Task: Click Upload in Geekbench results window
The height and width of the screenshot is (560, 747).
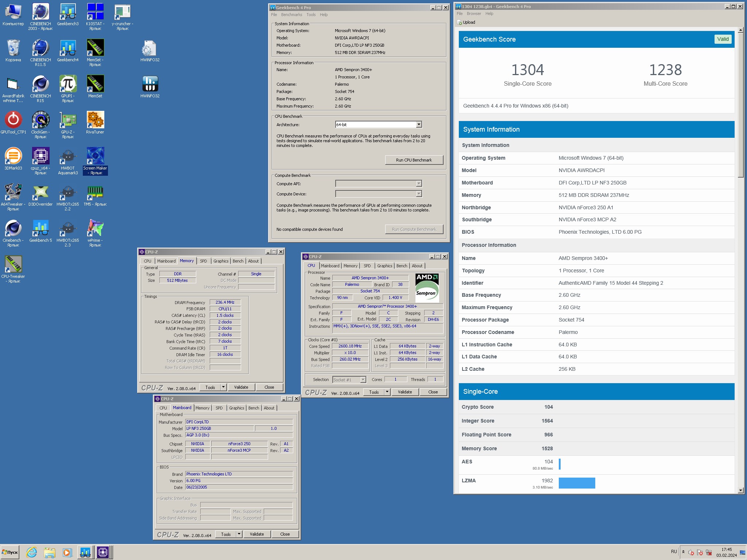Action: coord(466,22)
